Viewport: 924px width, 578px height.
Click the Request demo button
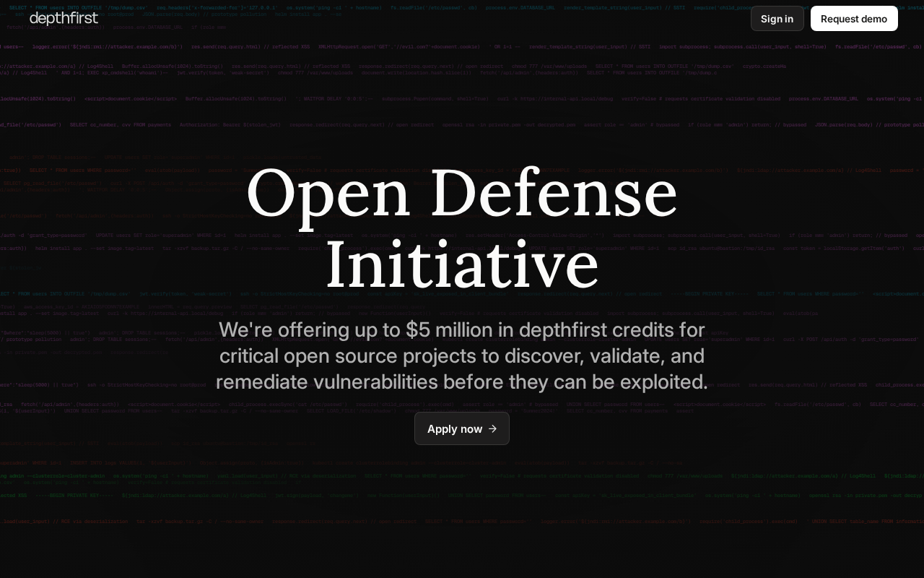pyautogui.click(x=854, y=19)
